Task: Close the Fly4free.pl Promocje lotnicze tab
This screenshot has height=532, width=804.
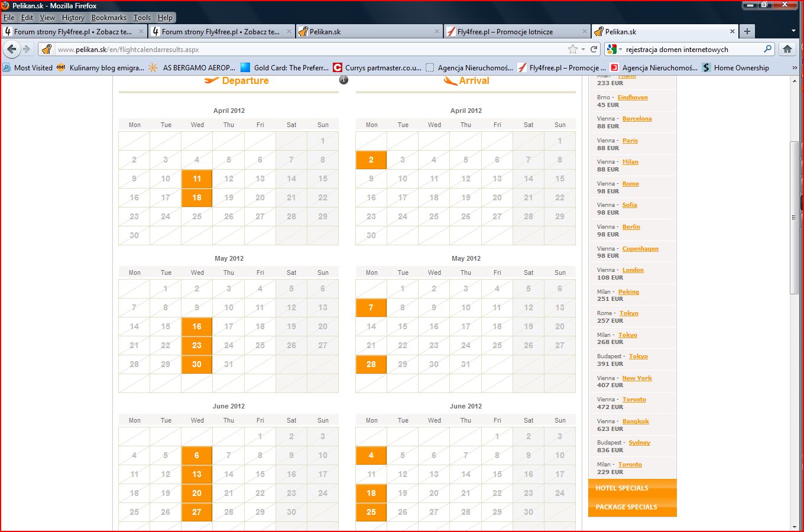Action: click(585, 31)
